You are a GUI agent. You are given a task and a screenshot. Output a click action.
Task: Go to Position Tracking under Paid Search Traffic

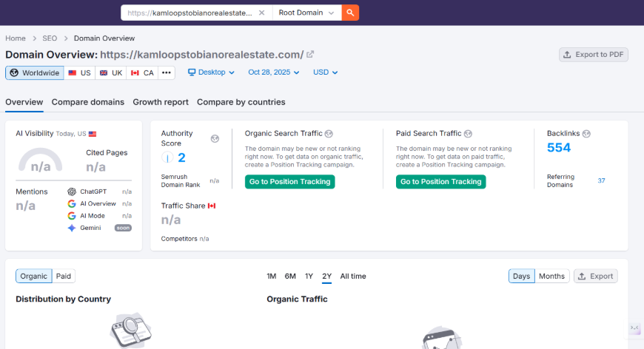tap(440, 182)
